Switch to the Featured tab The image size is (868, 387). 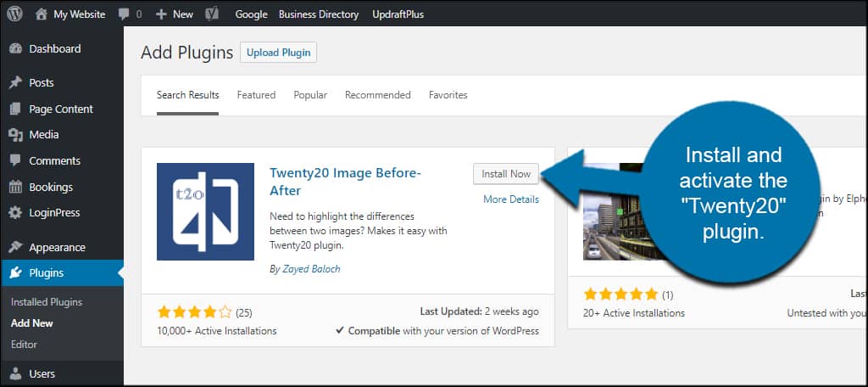(x=256, y=95)
